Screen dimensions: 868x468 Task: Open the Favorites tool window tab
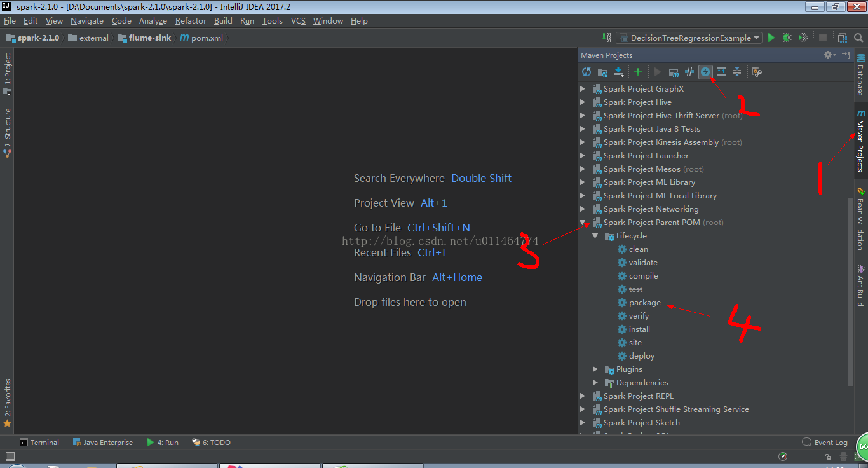[x=8, y=403]
